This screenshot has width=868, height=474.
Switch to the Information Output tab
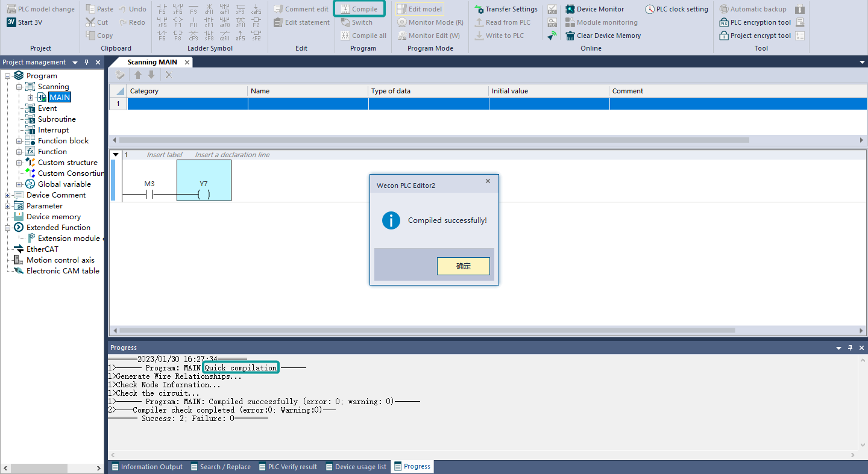pos(146,467)
